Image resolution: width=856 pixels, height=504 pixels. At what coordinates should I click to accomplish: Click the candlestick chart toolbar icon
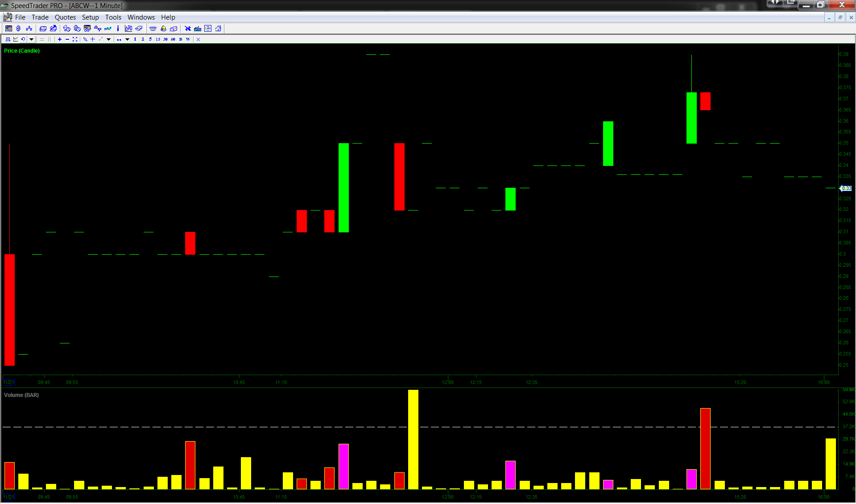[128, 29]
